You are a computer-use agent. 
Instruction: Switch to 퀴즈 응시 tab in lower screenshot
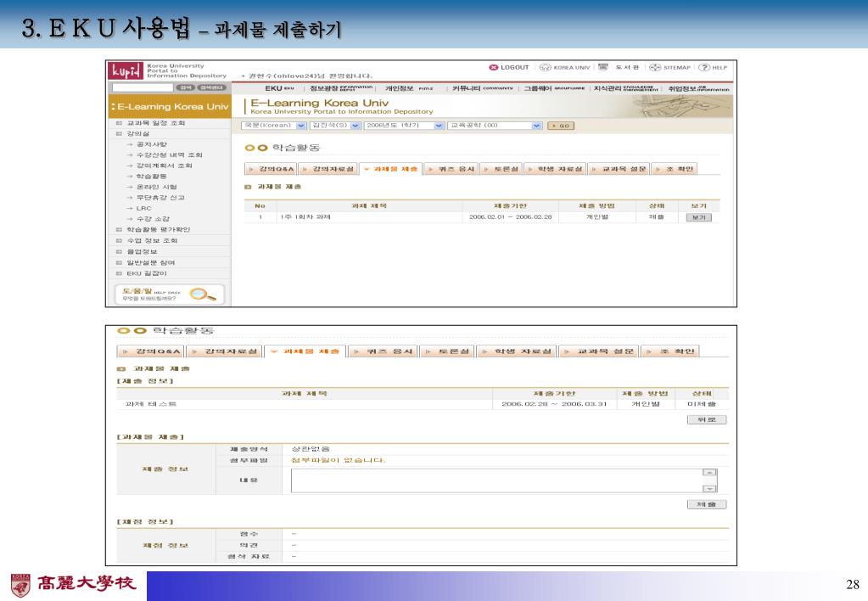(383, 351)
